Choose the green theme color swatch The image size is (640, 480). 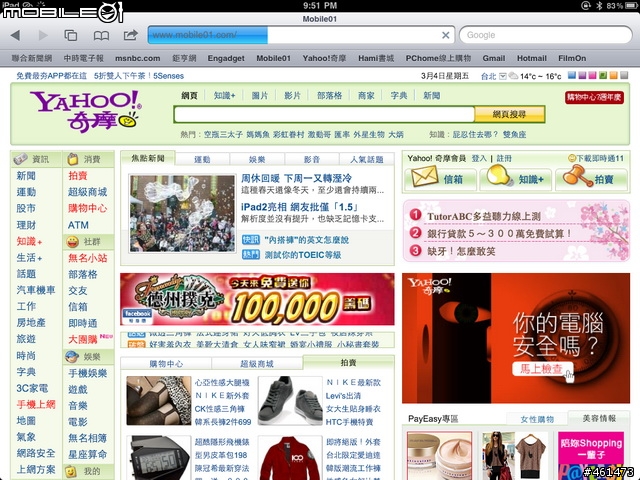(x=603, y=75)
